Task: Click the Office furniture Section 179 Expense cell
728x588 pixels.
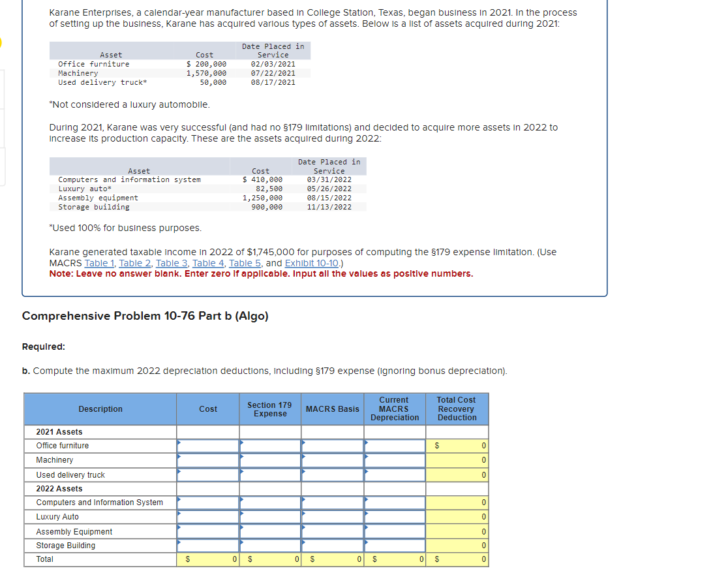Action: [x=270, y=446]
